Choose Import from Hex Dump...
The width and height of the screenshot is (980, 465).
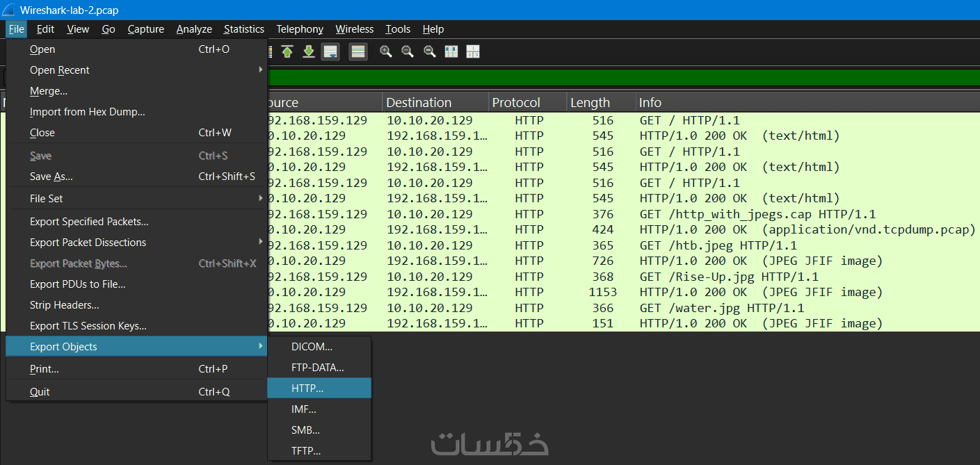pos(136,112)
